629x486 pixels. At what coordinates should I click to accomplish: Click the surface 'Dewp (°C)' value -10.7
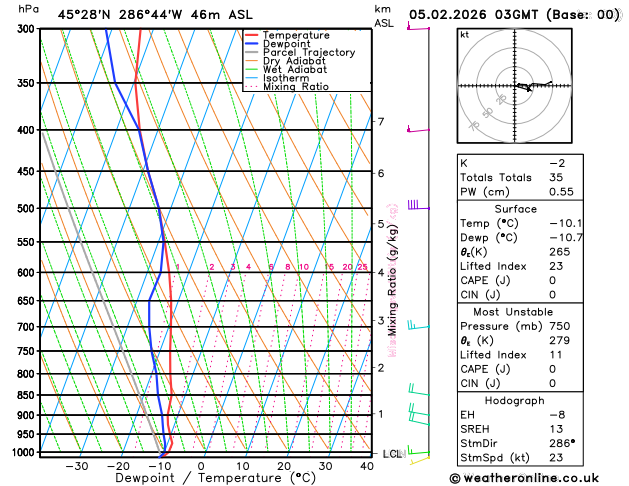pyautogui.click(x=566, y=238)
